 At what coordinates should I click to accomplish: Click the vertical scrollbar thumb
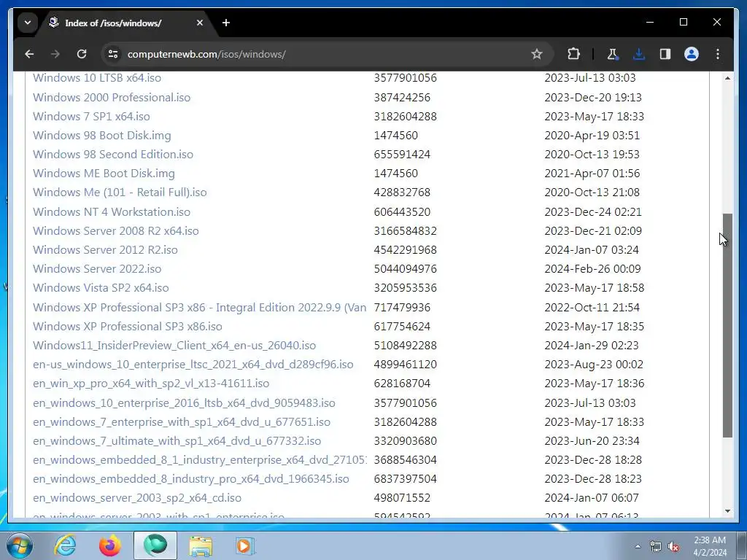pos(727,325)
